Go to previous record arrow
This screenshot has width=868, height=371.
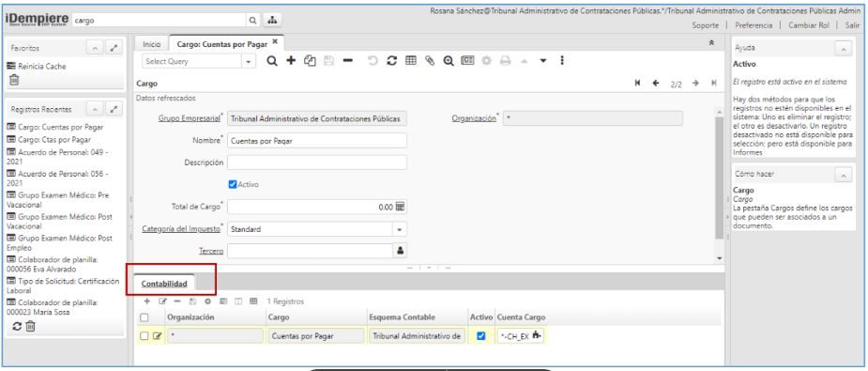656,83
